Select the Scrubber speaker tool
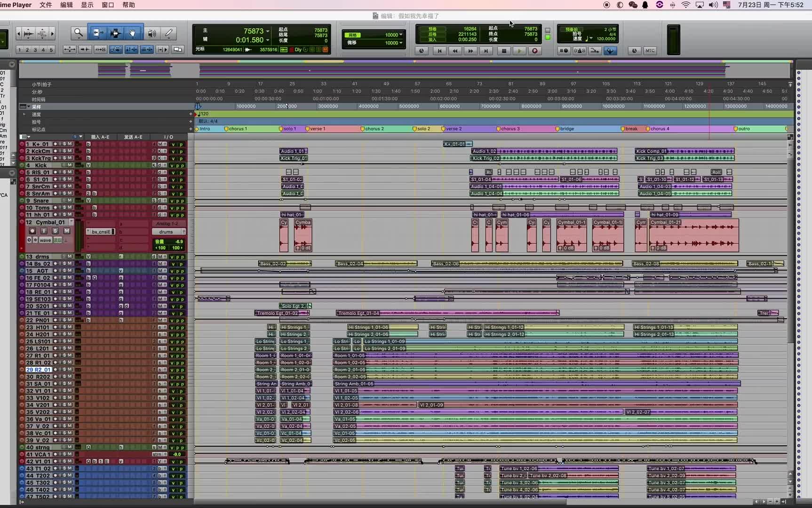 click(x=151, y=33)
